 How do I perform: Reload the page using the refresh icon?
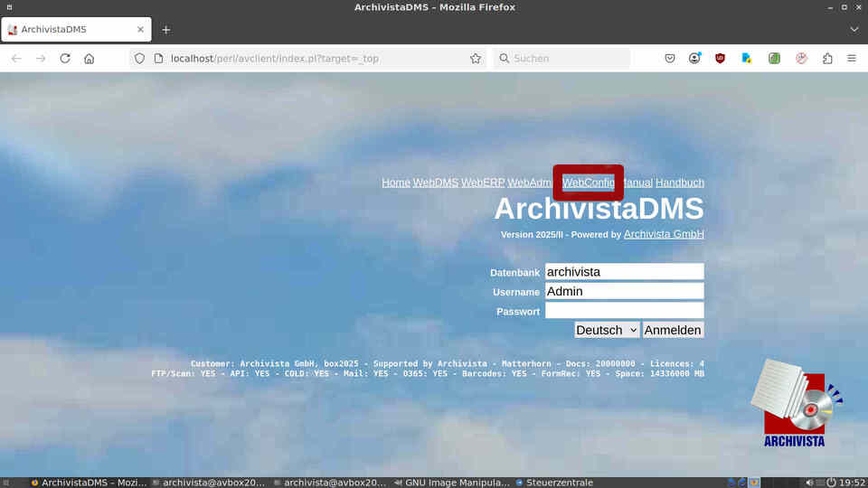(65, 58)
